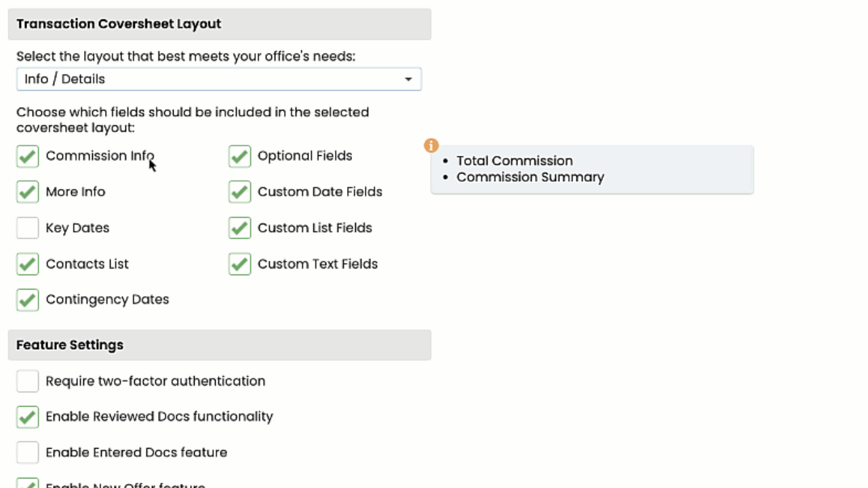Open the coversheet layout dropdown
Screen dimensions: 868x488
pos(218,79)
